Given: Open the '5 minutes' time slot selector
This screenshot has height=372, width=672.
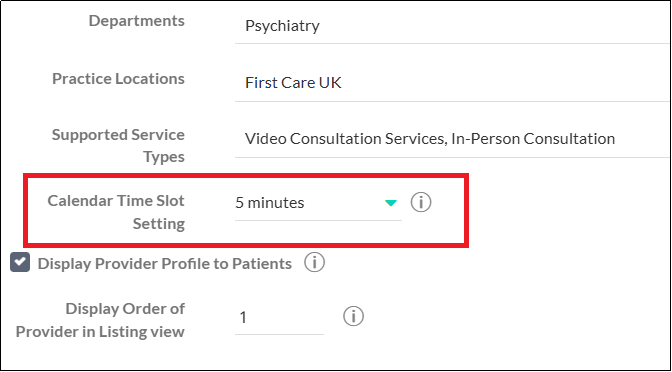Looking at the screenshot, I should (x=318, y=203).
